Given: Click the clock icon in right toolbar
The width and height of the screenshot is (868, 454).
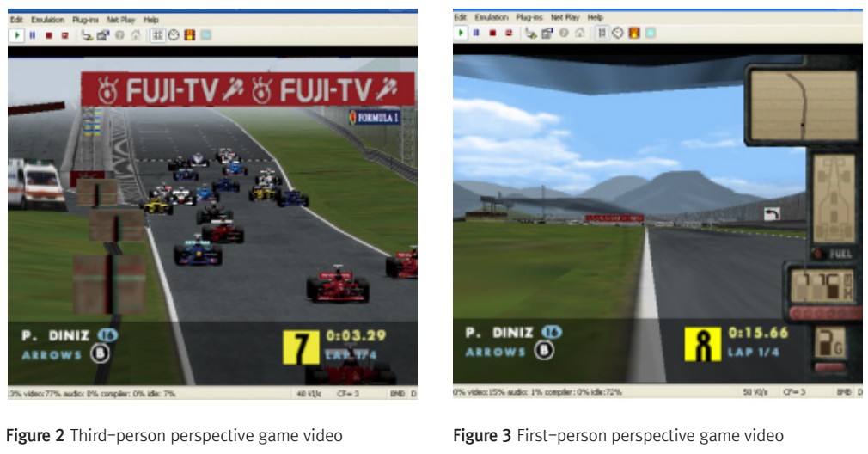Looking at the screenshot, I should (x=618, y=33).
